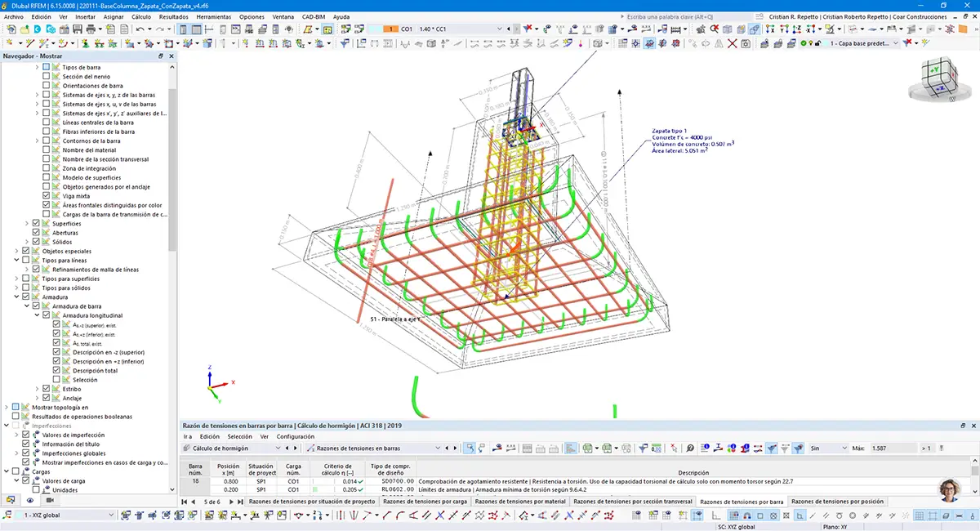Toggle the Descripción total checkbox
This screenshot has width=980, height=531.
pyautogui.click(x=56, y=371)
